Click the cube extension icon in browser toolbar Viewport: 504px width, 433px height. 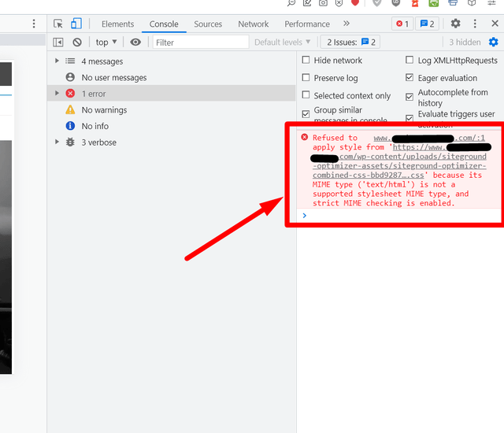point(472,3)
